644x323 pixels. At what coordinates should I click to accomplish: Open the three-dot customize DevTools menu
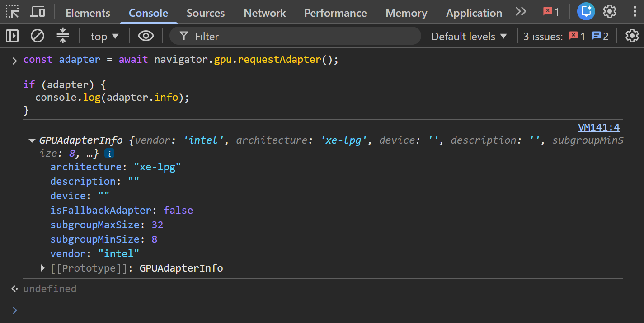[x=635, y=12]
